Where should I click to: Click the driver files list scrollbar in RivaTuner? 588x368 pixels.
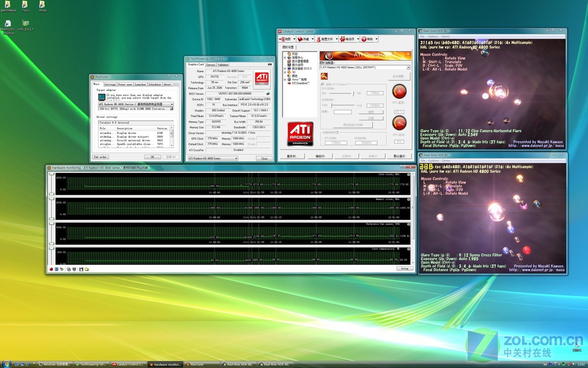point(171,137)
